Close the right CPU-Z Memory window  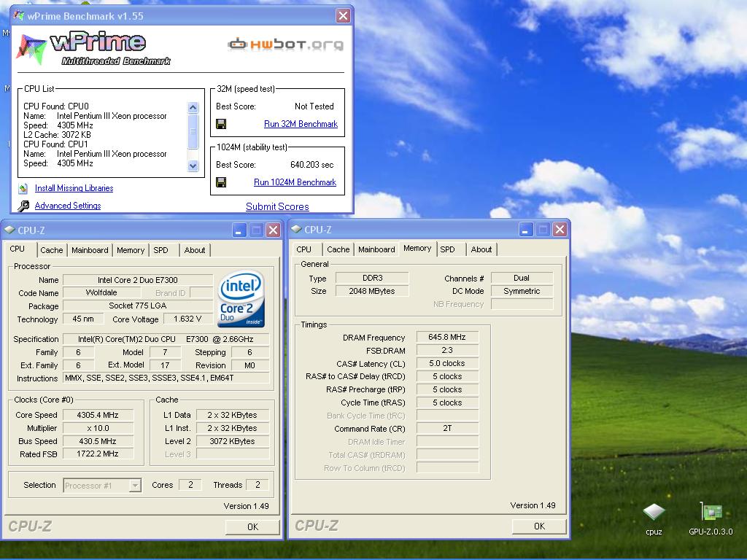tap(560, 230)
